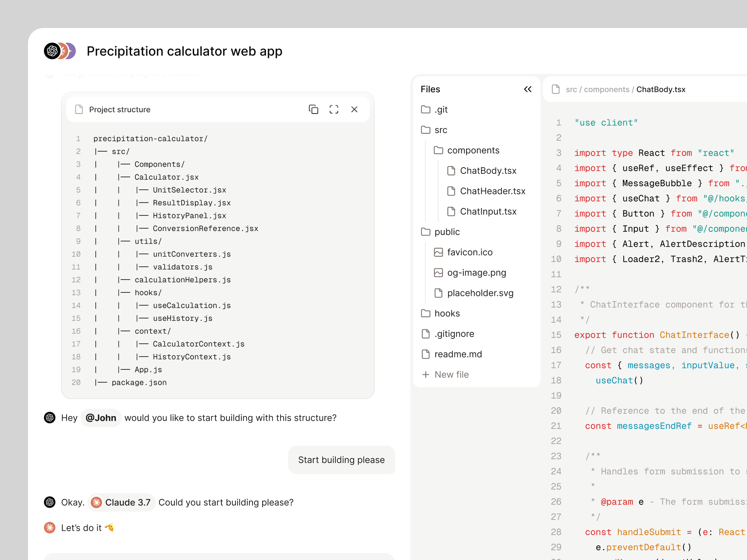The width and height of the screenshot is (747, 560).
Task: Click the Start building please message bubble
Action: click(341, 460)
